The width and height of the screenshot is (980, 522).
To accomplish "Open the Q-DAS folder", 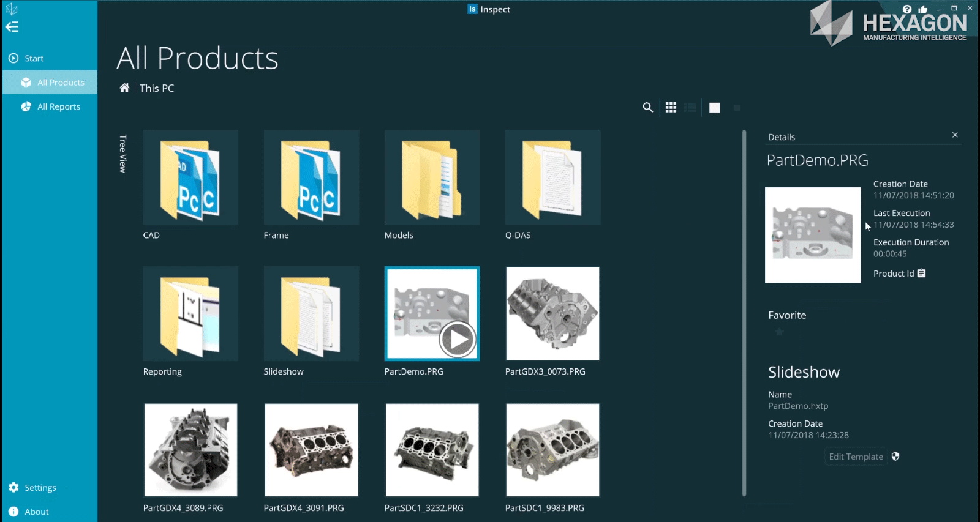I will point(552,177).
